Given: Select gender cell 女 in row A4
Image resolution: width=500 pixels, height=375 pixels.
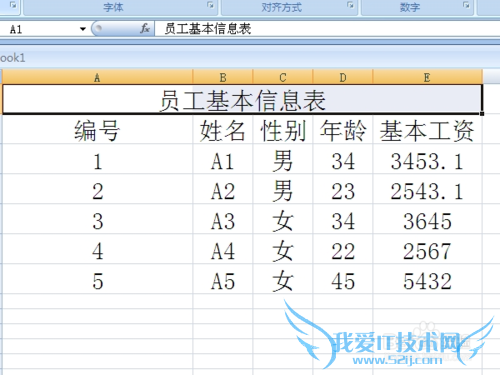Looking at the screenshot, I should 283,249.
